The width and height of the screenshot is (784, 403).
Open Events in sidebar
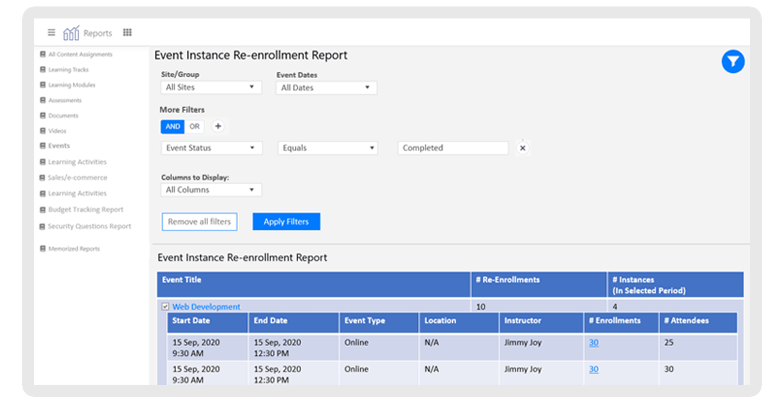(59, 146)
